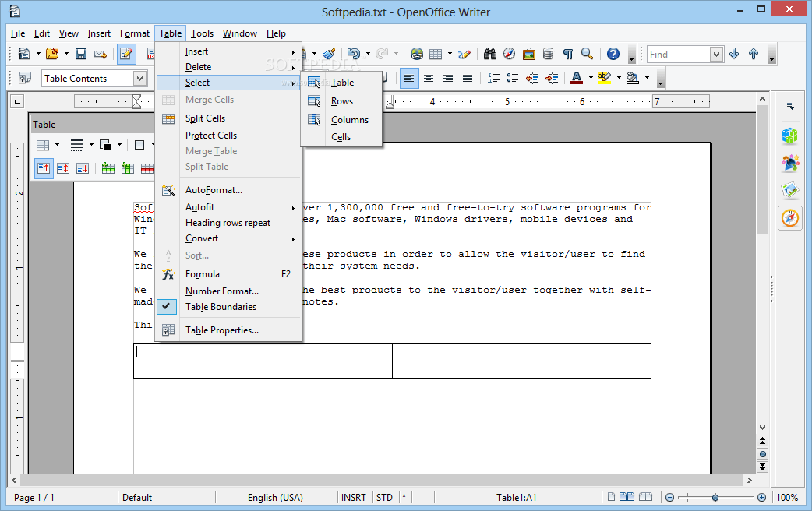The height and width of the screenshot is (511, 812).
Task: Open the Tools menu
Action: [x=202, y=33]
